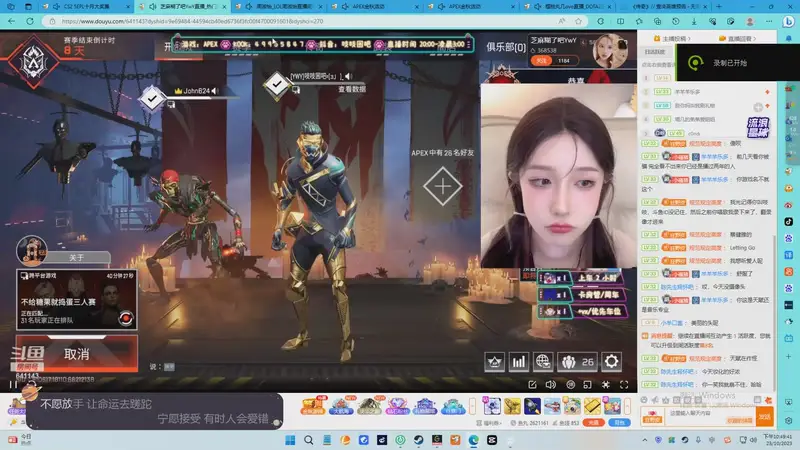Viewport: 800px width, 450px height.
Task: Open Steam from taskbar
Action: pos(418,440)
